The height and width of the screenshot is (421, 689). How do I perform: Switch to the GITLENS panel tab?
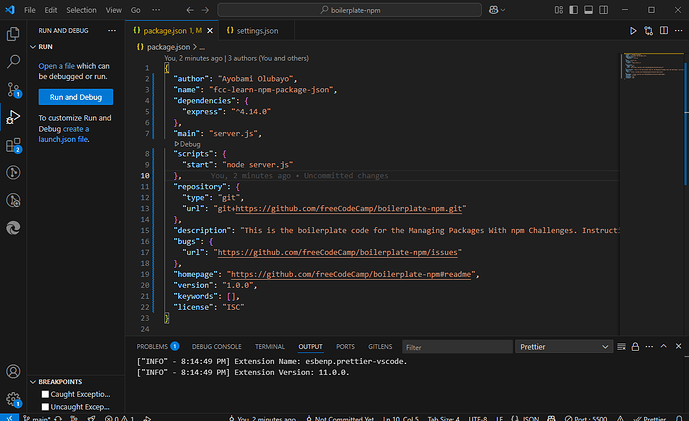point(380,346)
